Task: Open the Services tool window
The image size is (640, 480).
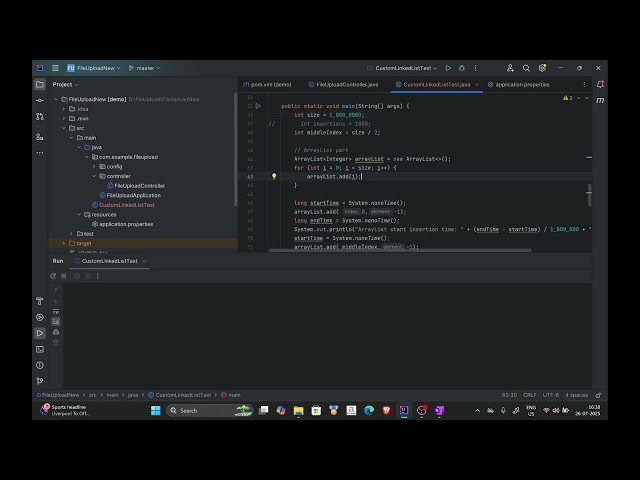Action: click(x=40, y=317)
